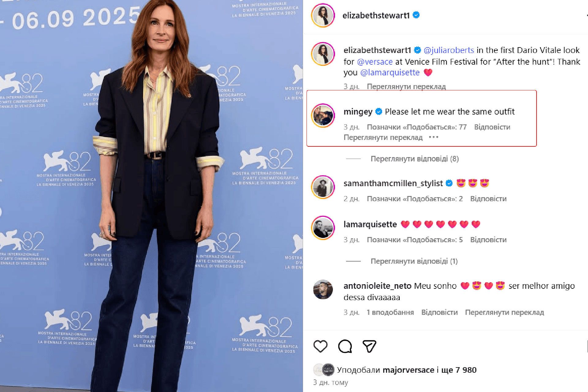Image resolution: width=588 pixels, height=392 pixels.
Task: Expand the 1 reply under lamarquisette comment
Action: pyautogui.click(x=414, y=261)
